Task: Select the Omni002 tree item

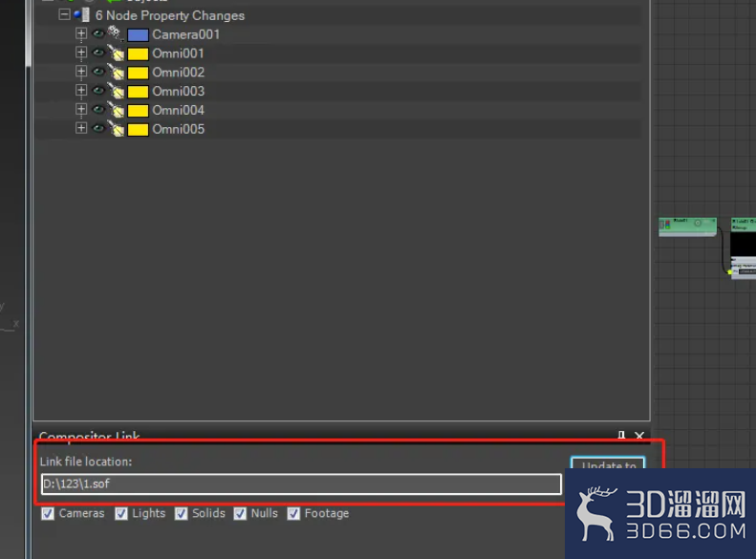Action: [x=179, y=73]
